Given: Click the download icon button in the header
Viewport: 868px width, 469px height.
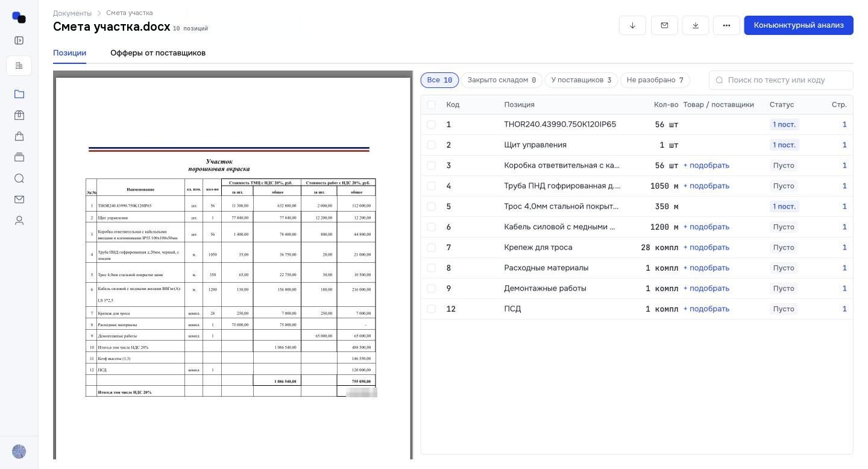Looking at the screenshot, I should 696,25.
